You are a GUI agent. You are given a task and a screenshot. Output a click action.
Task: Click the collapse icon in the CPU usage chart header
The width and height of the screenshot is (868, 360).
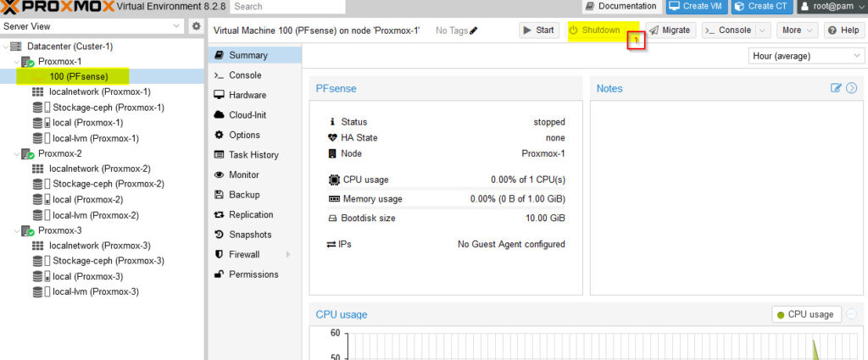tap(851, 314)
